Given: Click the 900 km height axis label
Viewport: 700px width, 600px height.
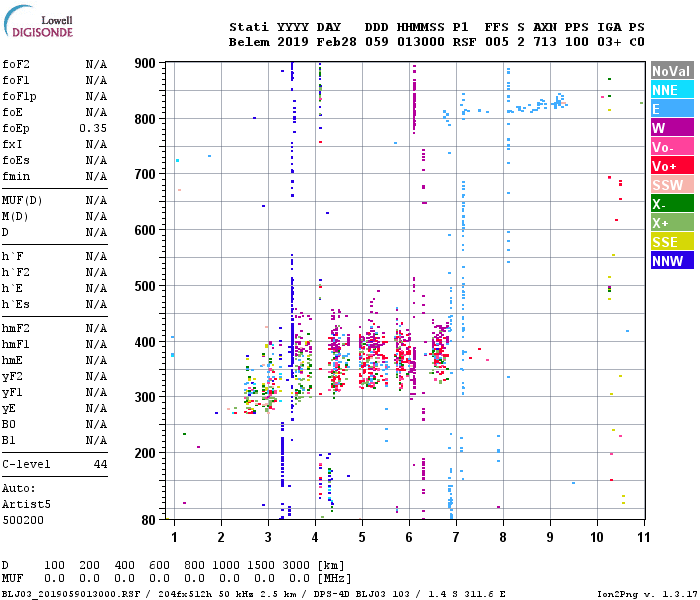Looking at the screenshot, I should point(145,63).
